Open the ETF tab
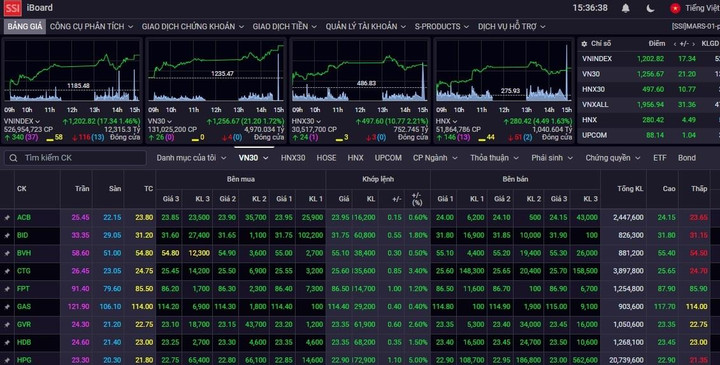Image resolution: width=720 pixels, height=365 pixels. coord(660,158)
